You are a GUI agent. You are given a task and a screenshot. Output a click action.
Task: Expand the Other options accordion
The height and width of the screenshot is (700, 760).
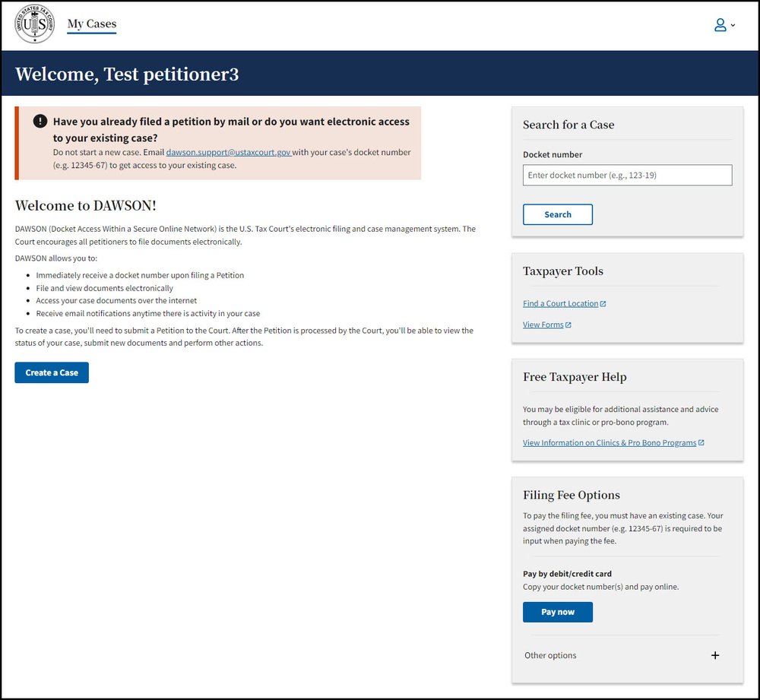coord(550,655)
